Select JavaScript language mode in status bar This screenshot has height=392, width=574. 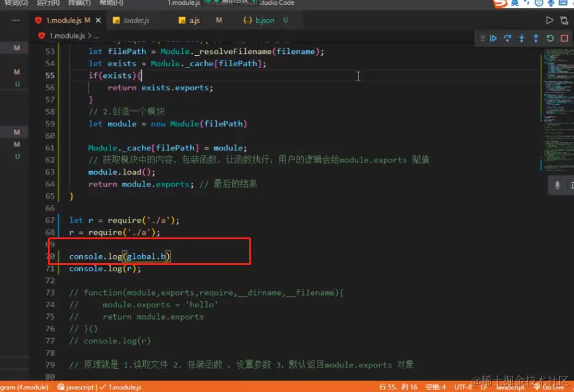pyautogui.click(x=510, y=387)
